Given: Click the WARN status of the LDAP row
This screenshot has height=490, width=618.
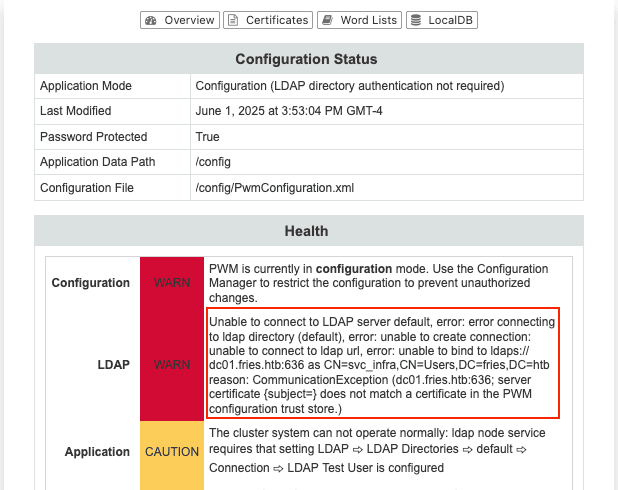Looking at the screenshot, I should click(172, 365).
